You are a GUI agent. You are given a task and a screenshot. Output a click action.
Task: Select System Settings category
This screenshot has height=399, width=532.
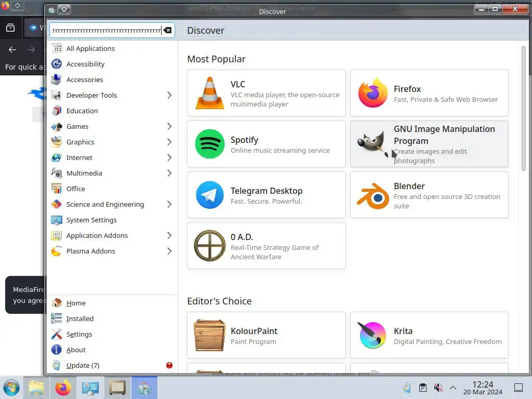pyautogui.click(x=112, y=220)
